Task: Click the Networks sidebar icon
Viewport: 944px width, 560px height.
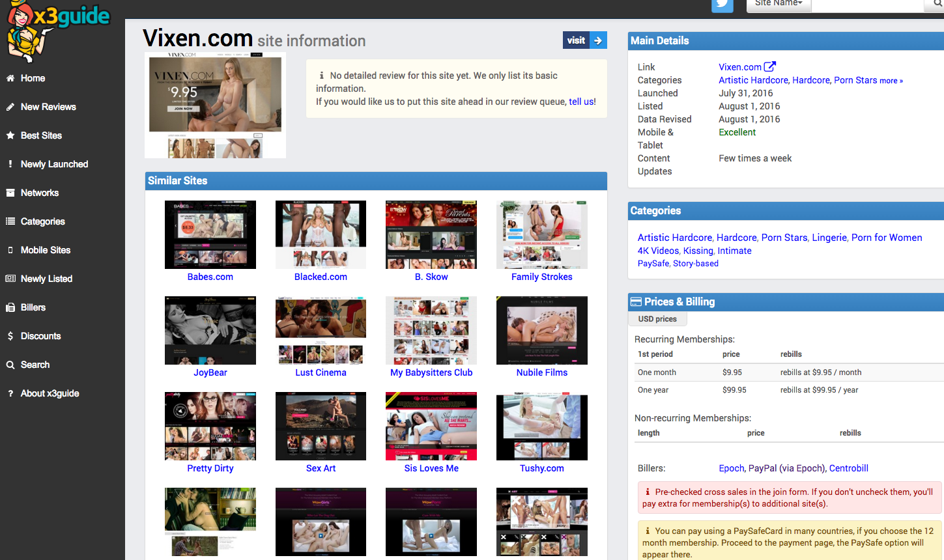Action: [10, 193]
